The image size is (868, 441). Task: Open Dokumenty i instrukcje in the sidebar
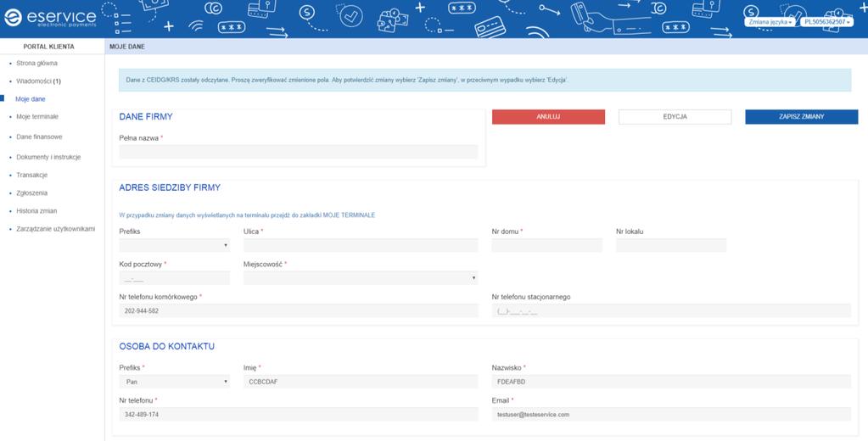pos(48,157)
